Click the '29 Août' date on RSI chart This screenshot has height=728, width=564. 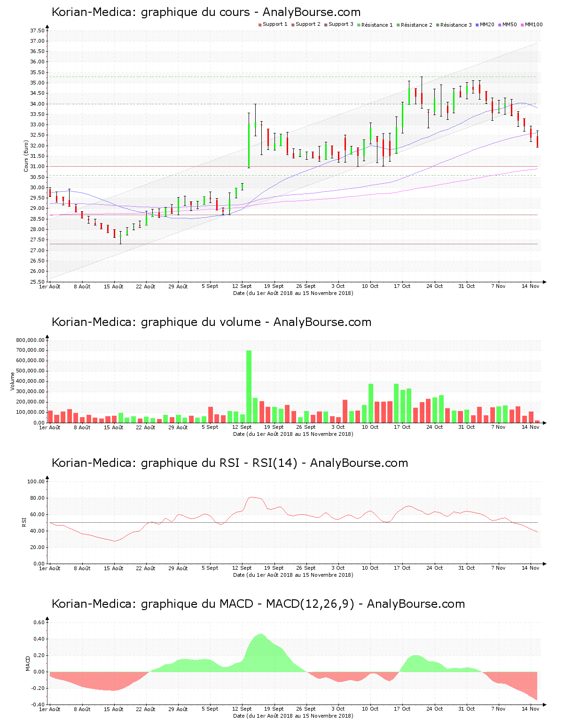[178, 568]
